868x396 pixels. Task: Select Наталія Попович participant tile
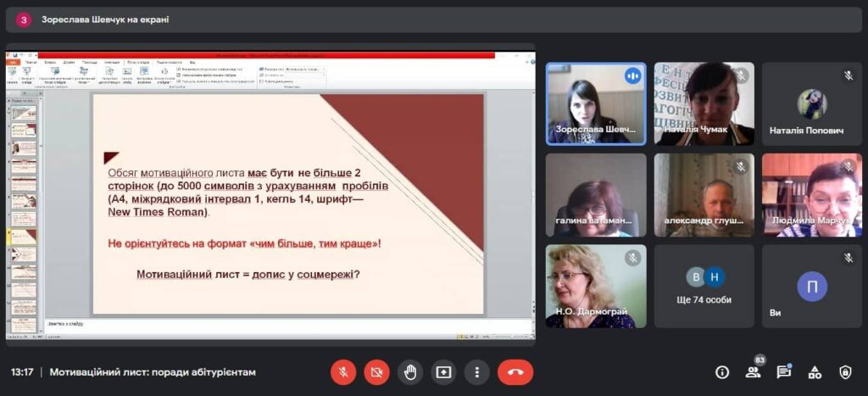[x=811, y=104]
